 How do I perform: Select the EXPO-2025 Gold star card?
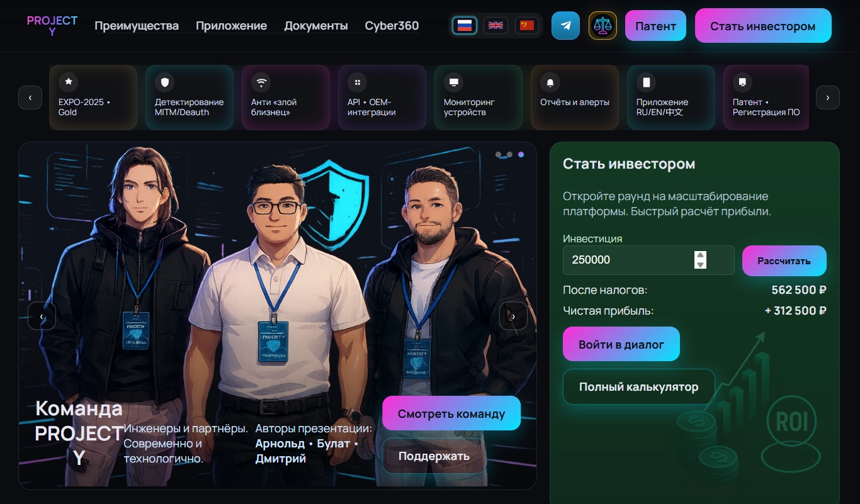93,98
